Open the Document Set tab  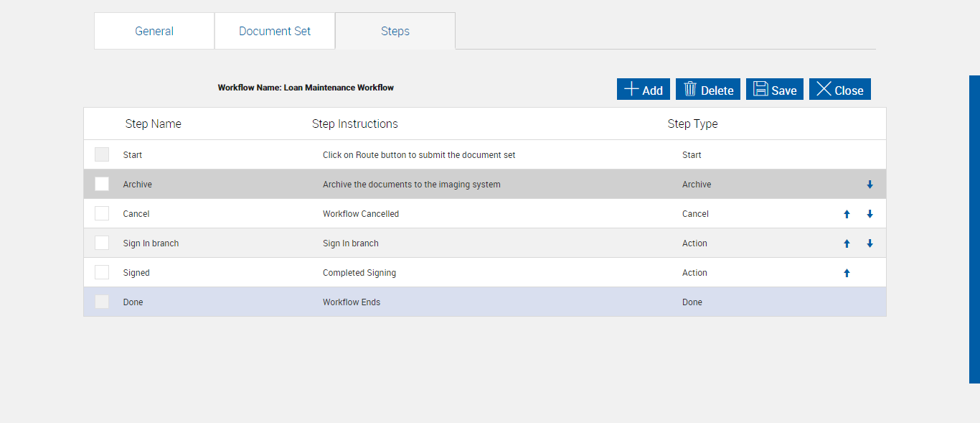point(275,31)
